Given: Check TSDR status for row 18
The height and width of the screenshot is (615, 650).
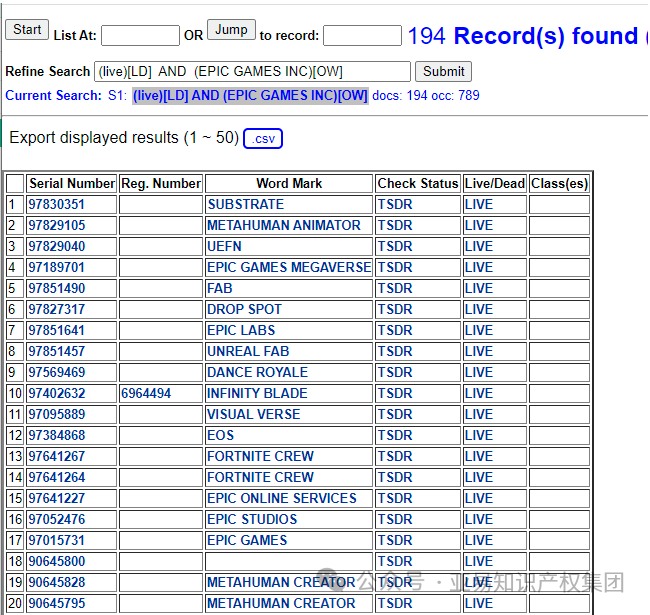Looking at the screenshot, I should pos(395,562).
